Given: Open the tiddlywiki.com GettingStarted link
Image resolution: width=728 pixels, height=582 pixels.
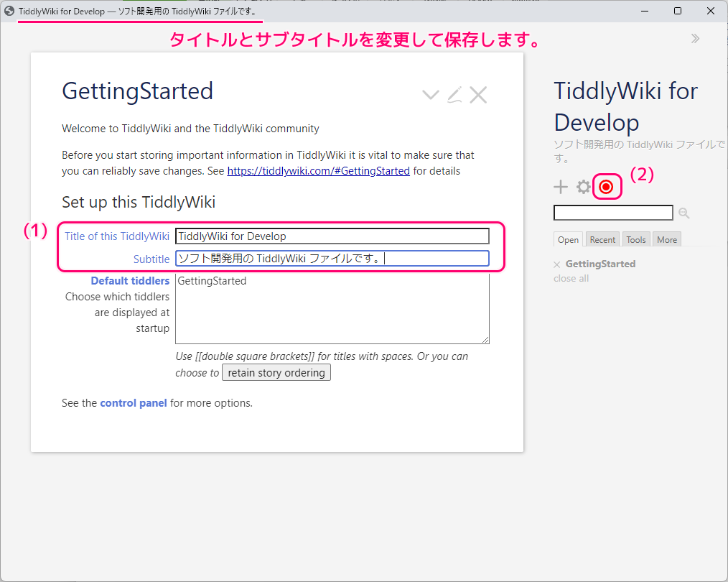Looking at the screenshot, I should click(x=318, y=171).
